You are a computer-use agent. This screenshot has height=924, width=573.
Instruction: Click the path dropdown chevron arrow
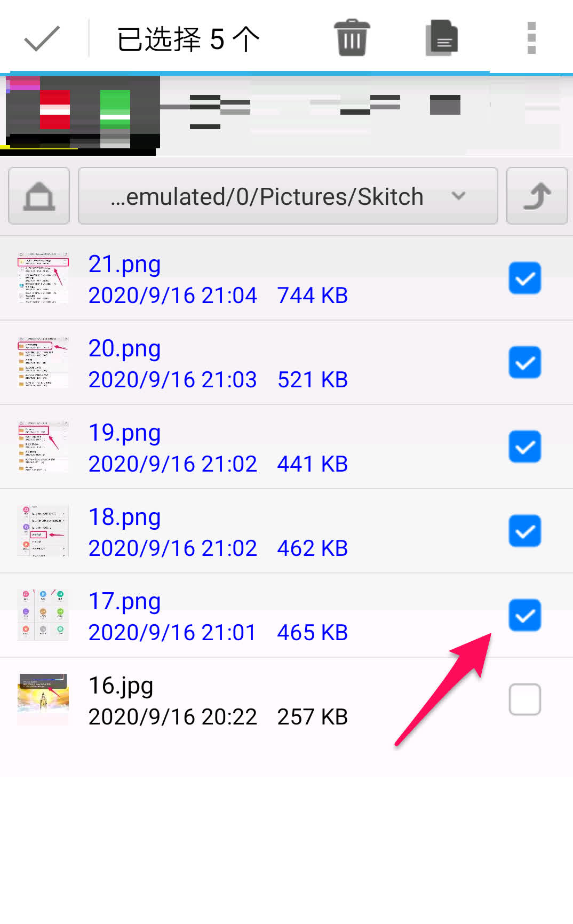[x=458, y=196]
